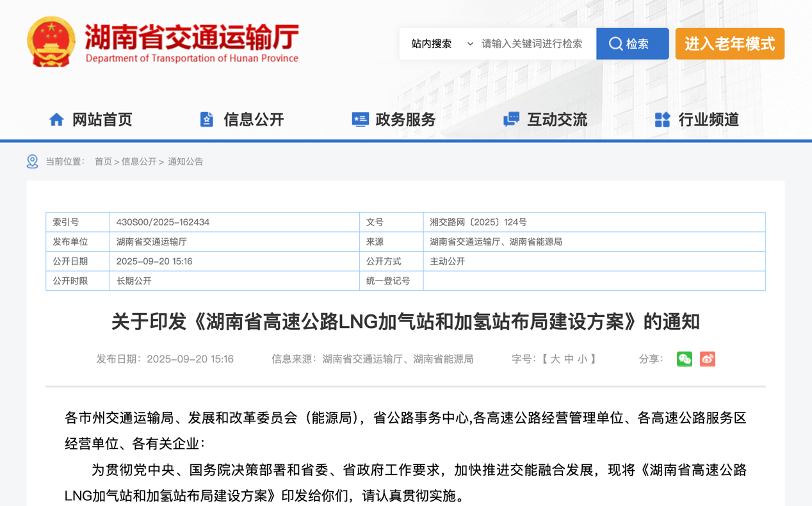The height and width of the screenshot is (506, 812).
Task: Click the grid icon beside 行业频道
Action: (662, 119)
